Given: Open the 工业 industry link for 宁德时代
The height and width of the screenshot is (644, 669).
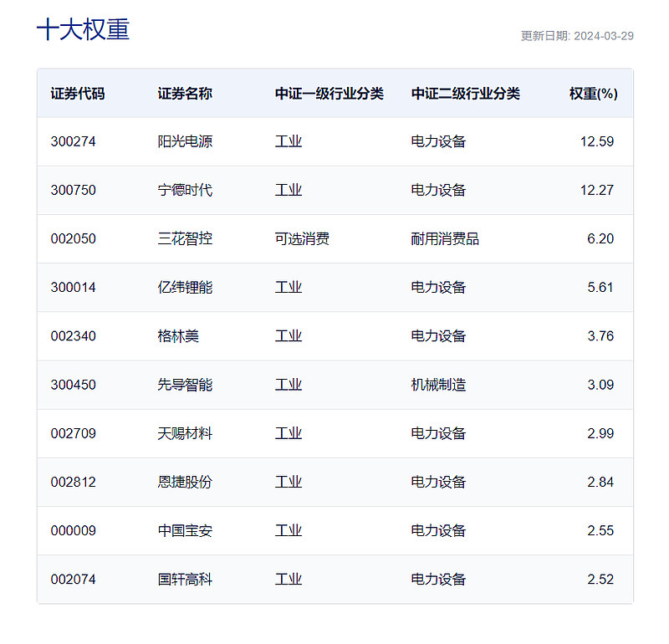Looking at the screenshot, I should [289, 190].
